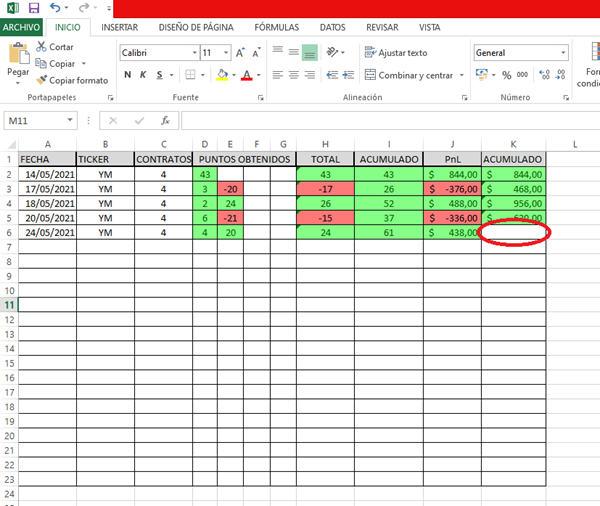Open the Calibri font name dropdown
This screenshot has width=600, height=506.
tap(194, 53)
